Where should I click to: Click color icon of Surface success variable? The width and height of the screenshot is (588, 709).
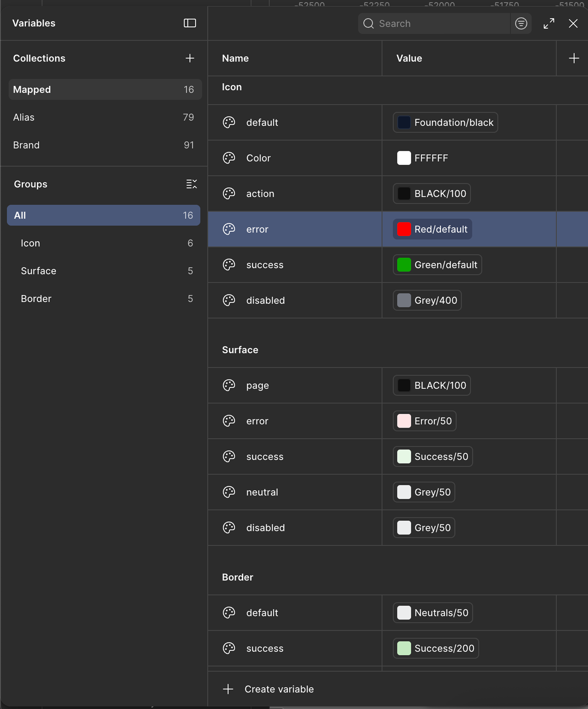coord(229,456)
